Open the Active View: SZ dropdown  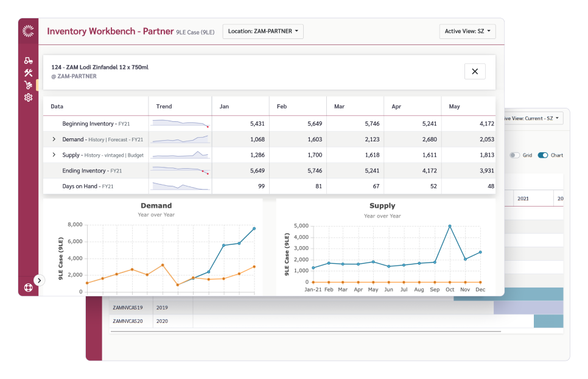(467, 31)
